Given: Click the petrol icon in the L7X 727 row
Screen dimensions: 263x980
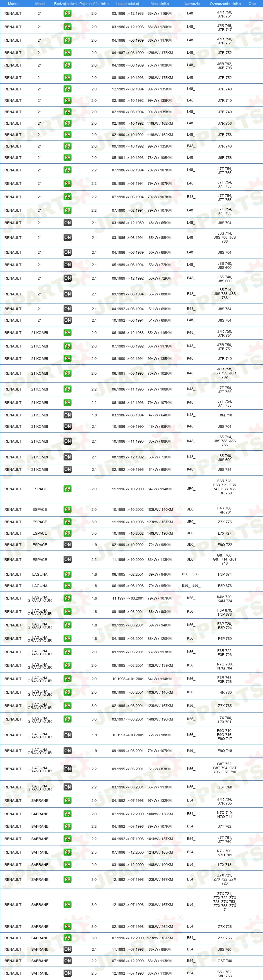Looking at the screenshot, I should [x=67, y=533].
